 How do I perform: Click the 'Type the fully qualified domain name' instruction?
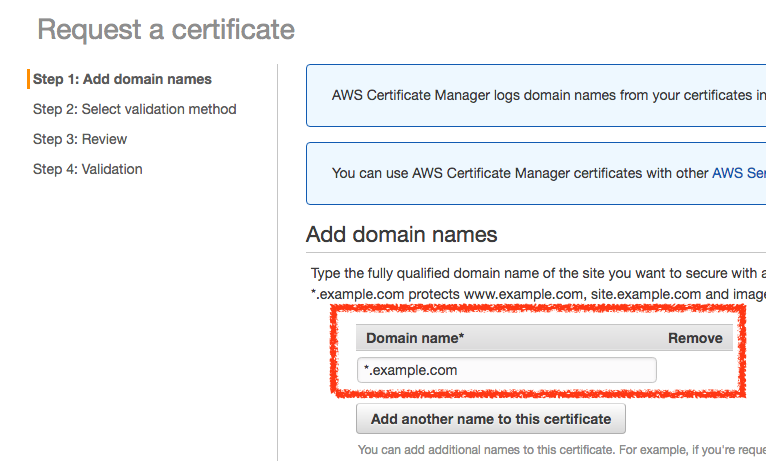(538, 273)
